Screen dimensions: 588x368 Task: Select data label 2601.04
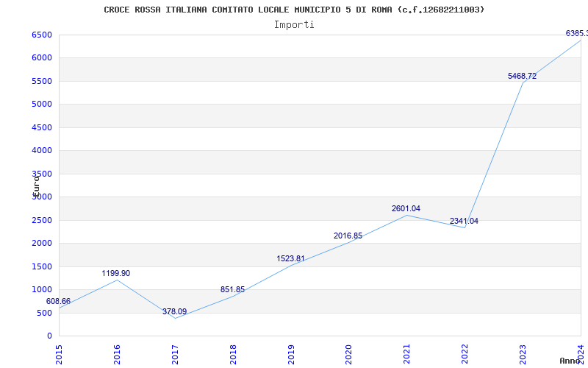(x=406, y=208)
